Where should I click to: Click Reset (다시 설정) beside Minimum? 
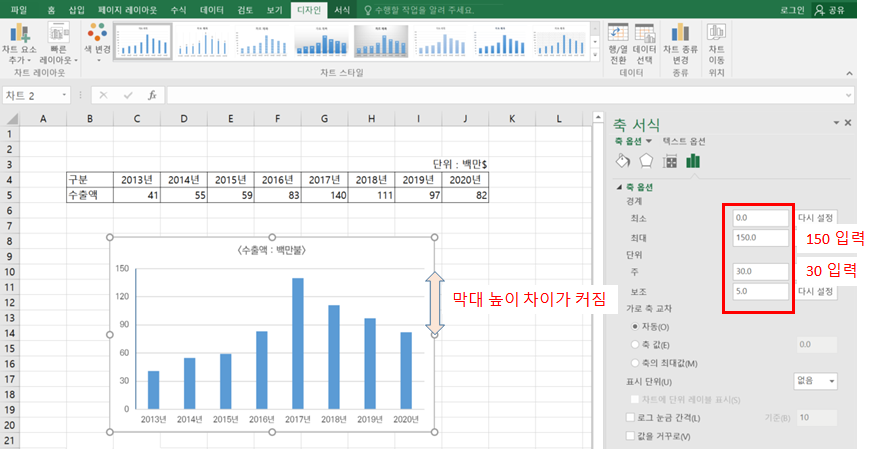pos(815,218)
